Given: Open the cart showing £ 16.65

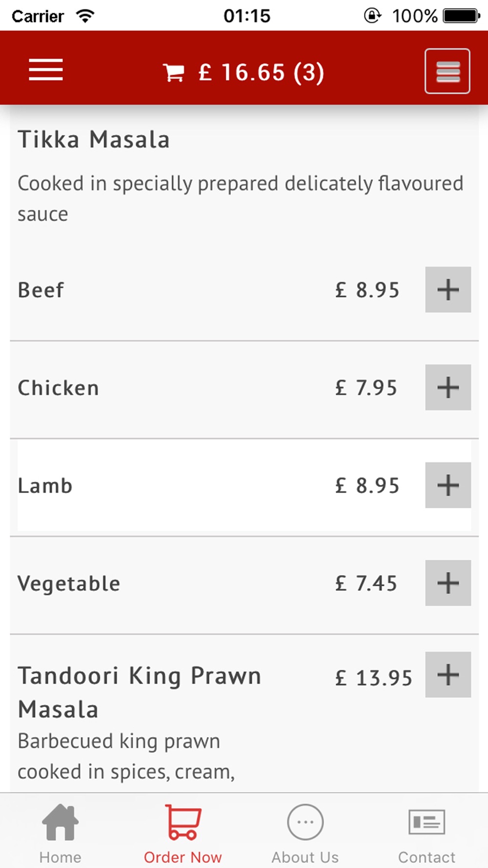Looking at the screenshot, I should coord(244,72).
